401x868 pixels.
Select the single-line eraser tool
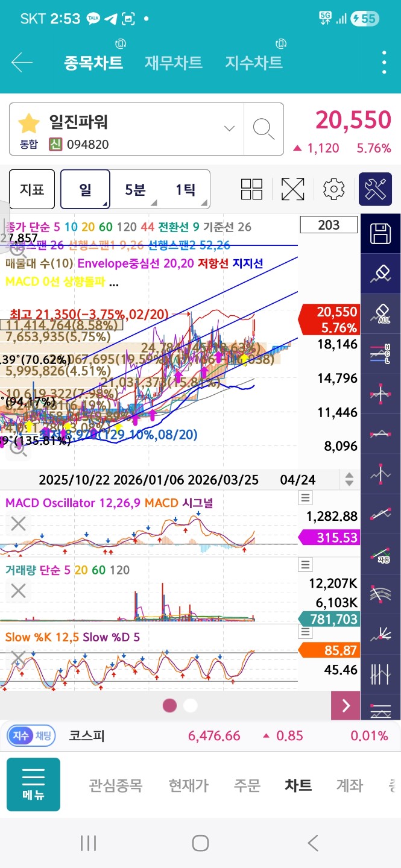[380, 272]
